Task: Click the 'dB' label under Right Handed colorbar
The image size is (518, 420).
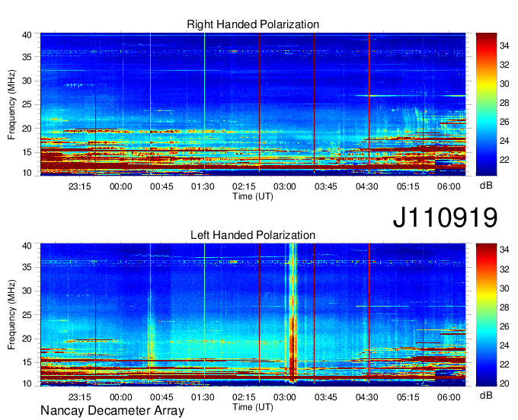Action: [486, 186]
